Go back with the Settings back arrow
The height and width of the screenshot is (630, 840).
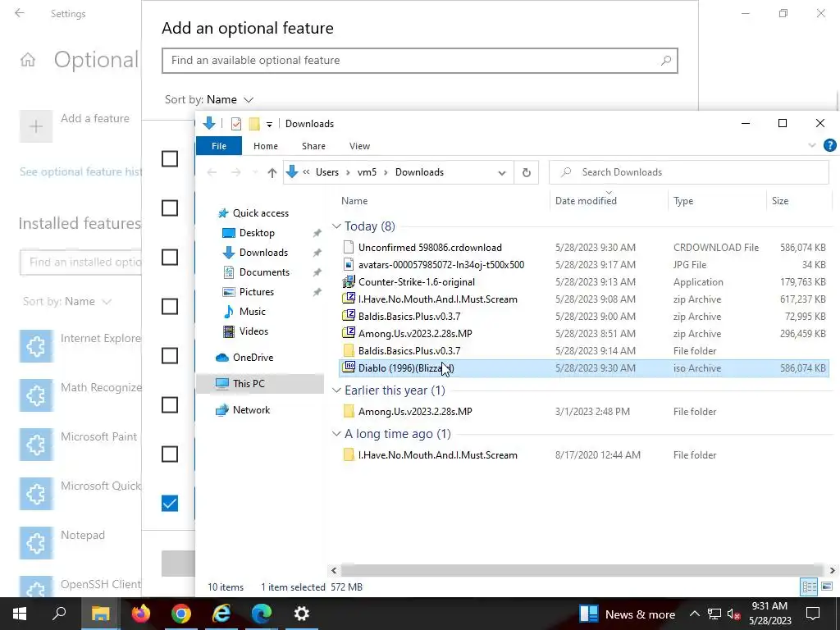tap(20, 13)
